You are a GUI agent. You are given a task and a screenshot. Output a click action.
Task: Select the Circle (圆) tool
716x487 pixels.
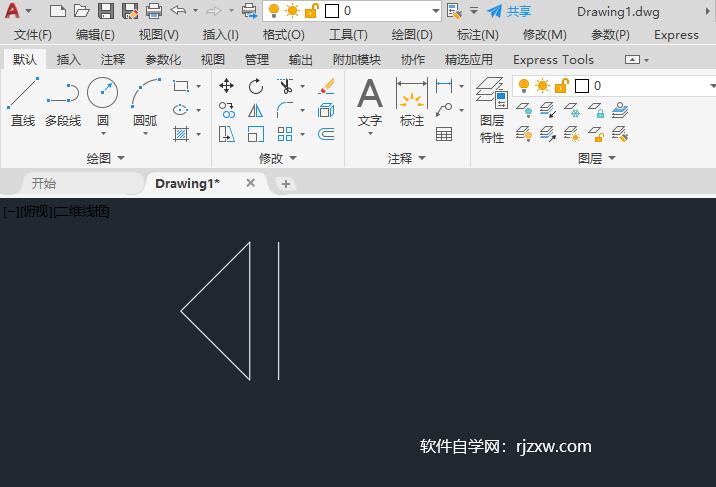click(103, 100)
